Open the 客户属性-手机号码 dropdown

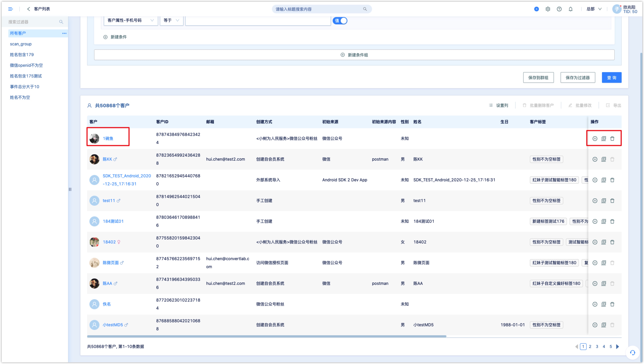click(131, 21)
